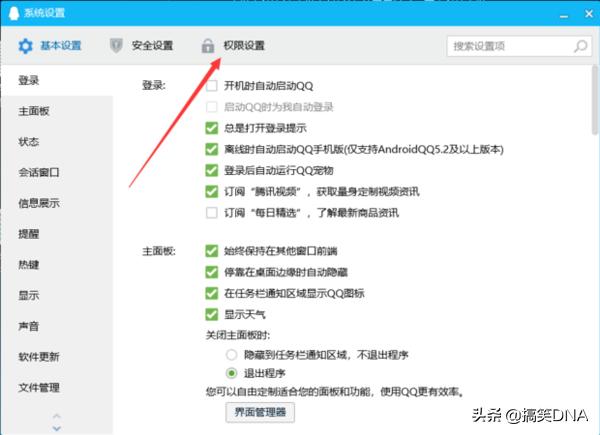
Task: Select 热键 in the sidebar
Action: 57,264
